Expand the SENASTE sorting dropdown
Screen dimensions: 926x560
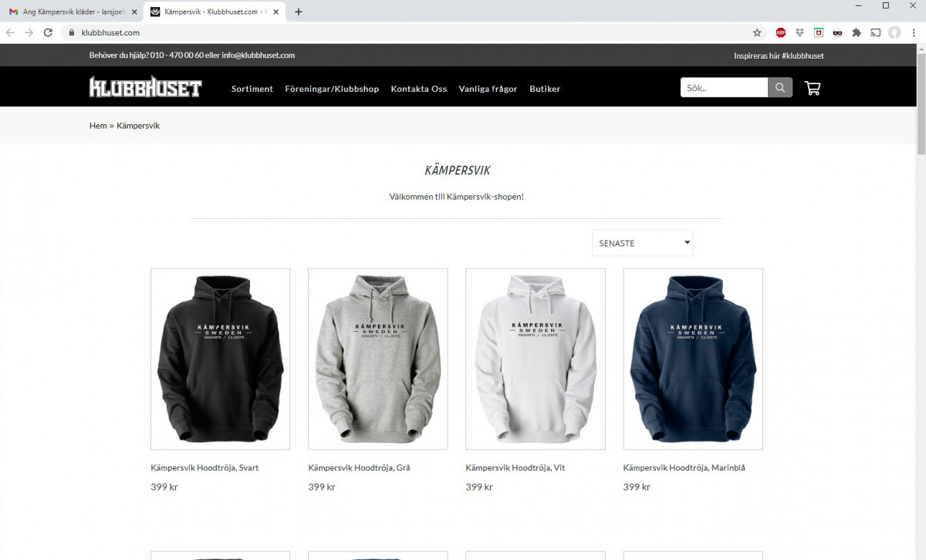643,243
